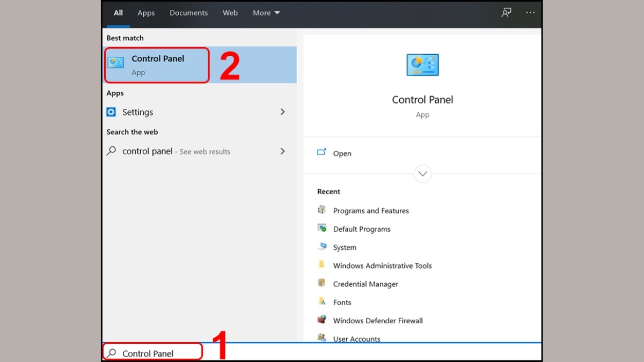Open Fonts entry in Recent
This screenshot has height=362, width=644.
point(342,302)
